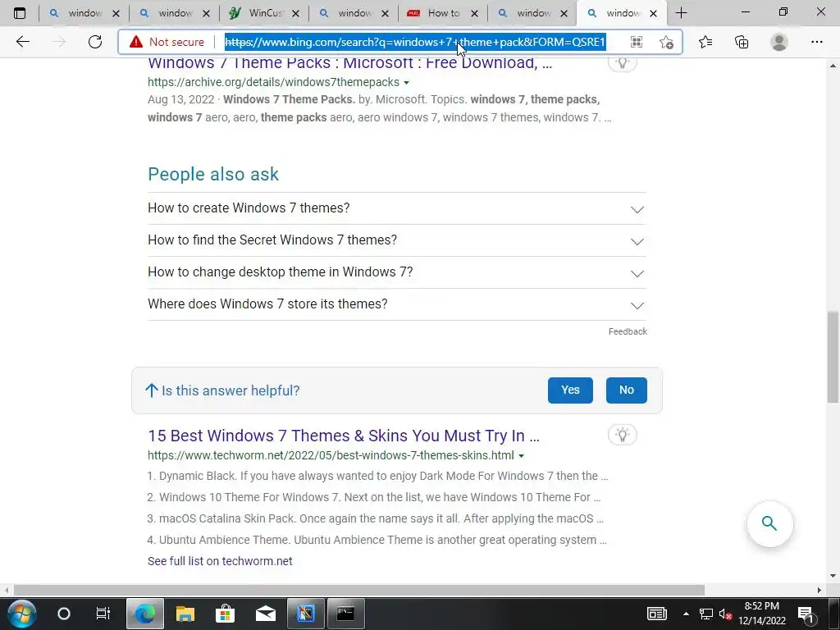This screenshot has width=840, height=630.
Task: Click 'See full list on techworm.net'
Action: [220, 561]
